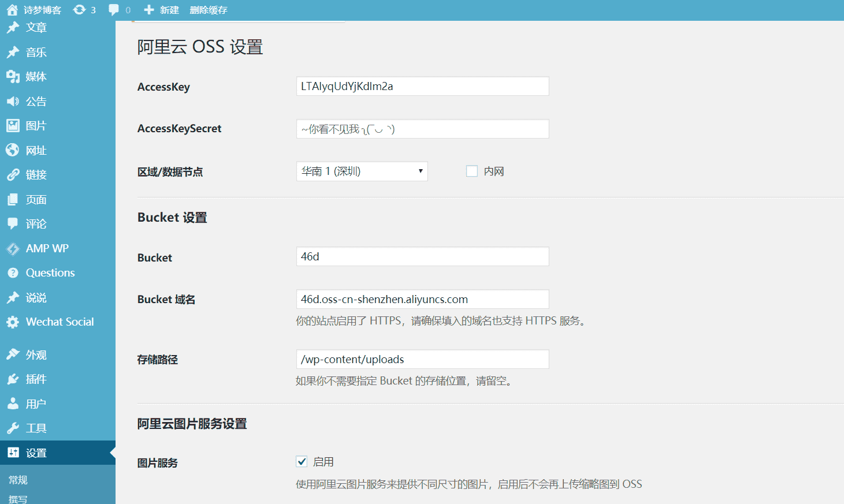The height and width of the screenshot is (504, 844).
Task: Click the AccessKey input field
Action: click(x=422, y=86)
